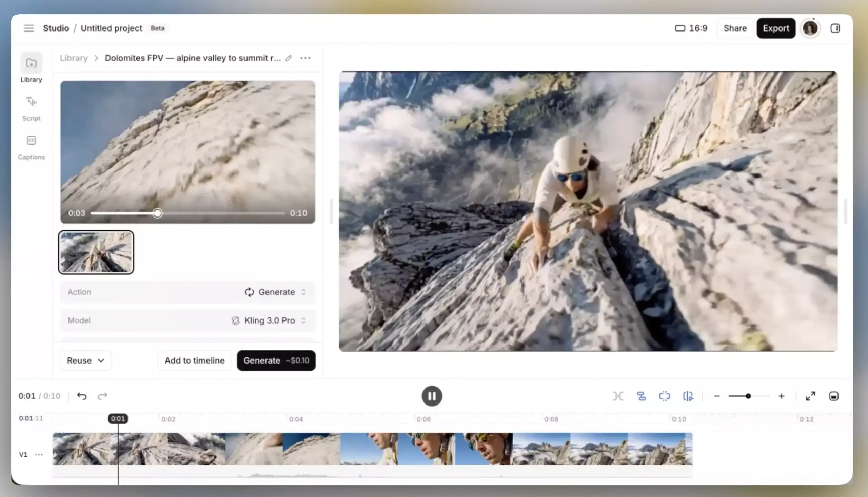This screenshot has width=868, height=497.
Task: Toggle the split-at-playhead icon
Action: 688,396
